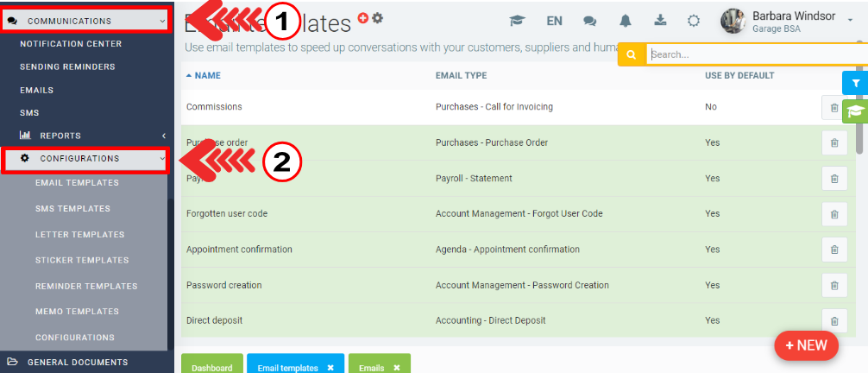Collapse the Configurations submenu
Image resolution: width=868 pixels, height=373 pixels.
pyautogui.click(x=162, y=159)
